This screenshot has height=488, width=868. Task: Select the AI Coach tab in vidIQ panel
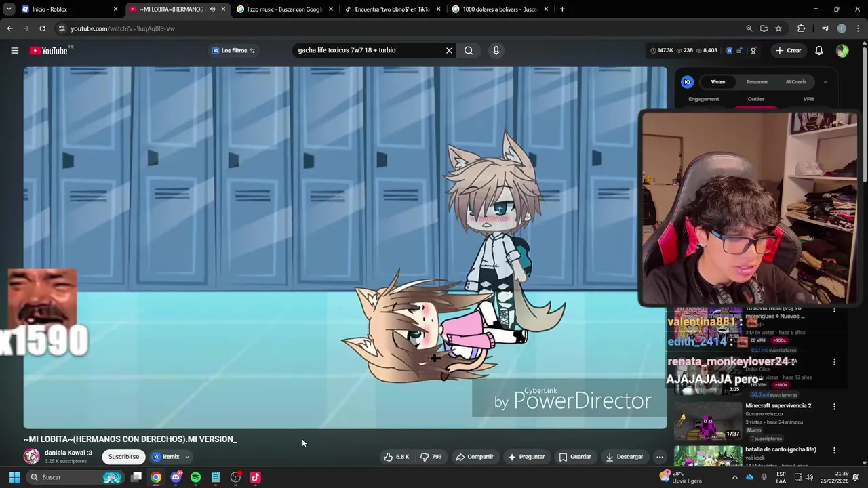click(x=795, y=82)
